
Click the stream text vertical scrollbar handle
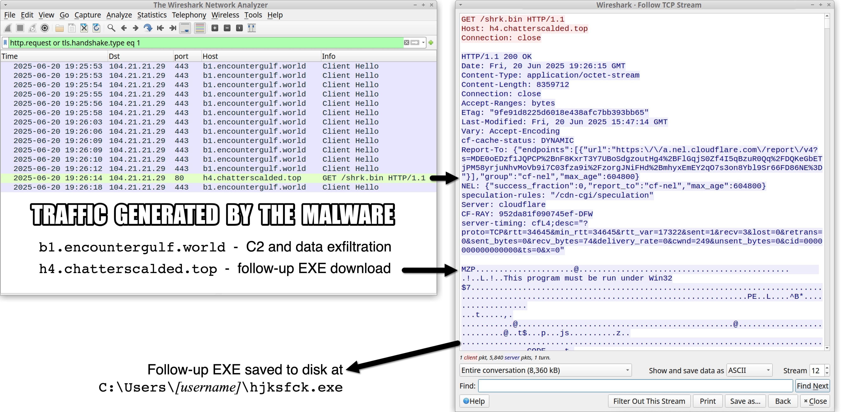point(826,24)
